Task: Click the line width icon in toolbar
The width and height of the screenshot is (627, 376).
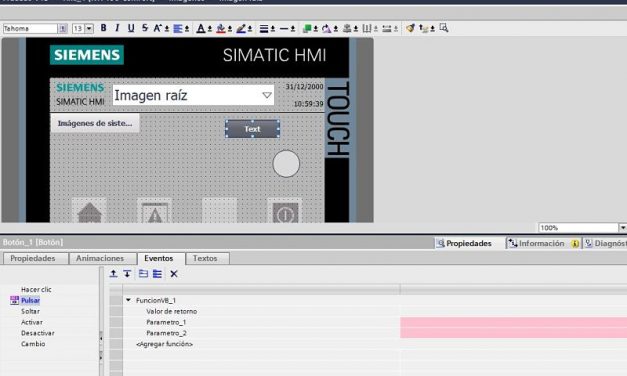Action: click(264, 28)
